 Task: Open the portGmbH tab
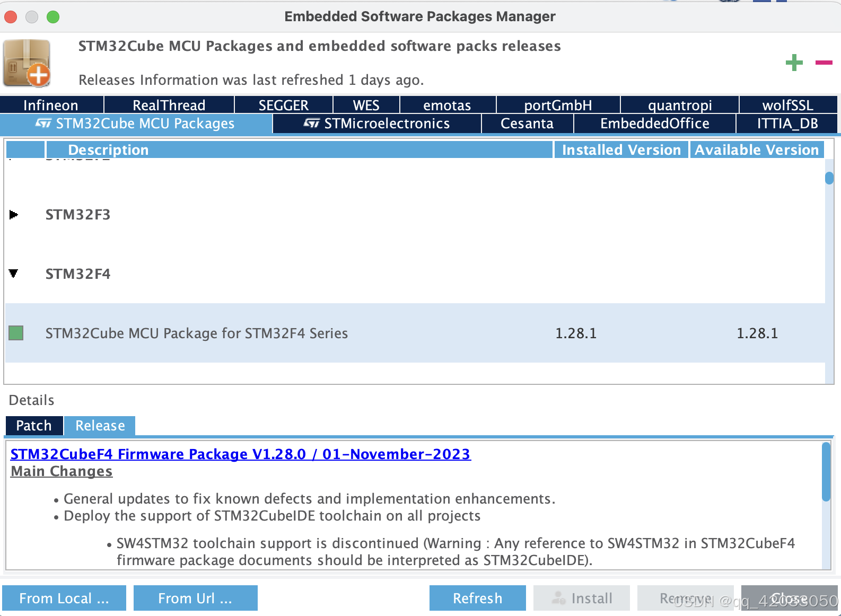click(558, 105)
